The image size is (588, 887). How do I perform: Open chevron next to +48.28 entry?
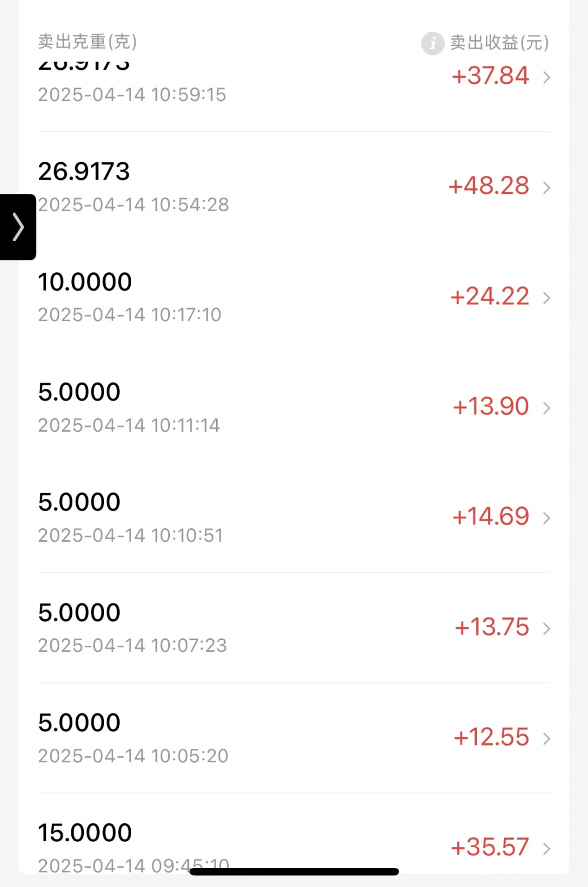pos(547,188)
